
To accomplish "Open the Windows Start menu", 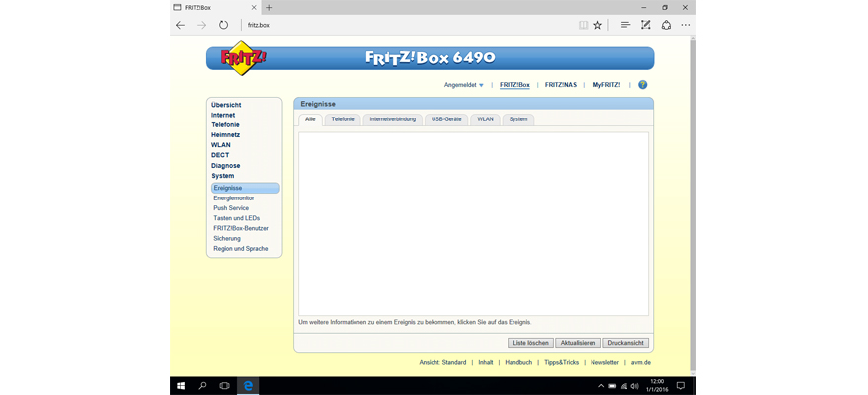I will point(181,385).
